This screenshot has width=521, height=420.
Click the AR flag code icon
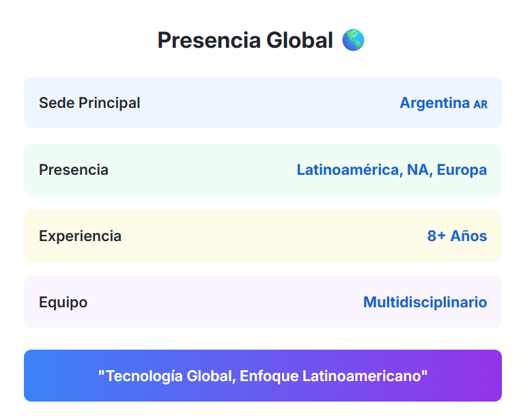480,104
